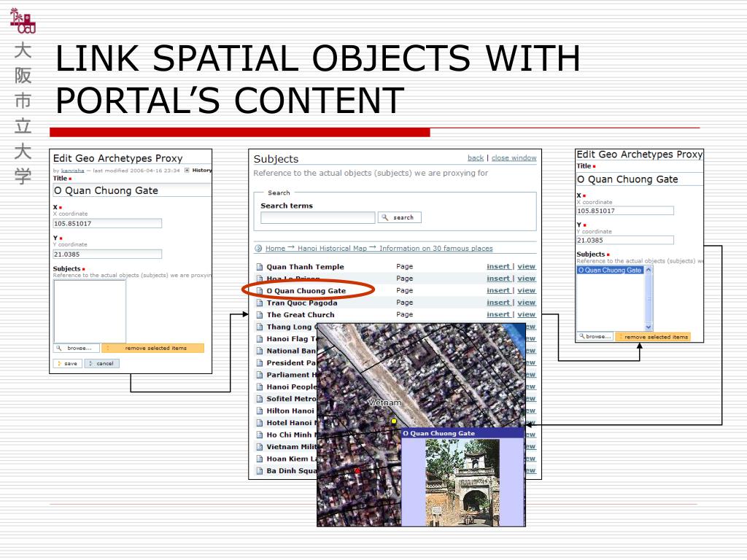The width and height of the screenshot is (747, 560).
Task: View the Quan Thanh Temple page
Action: (x=527, y=267)
